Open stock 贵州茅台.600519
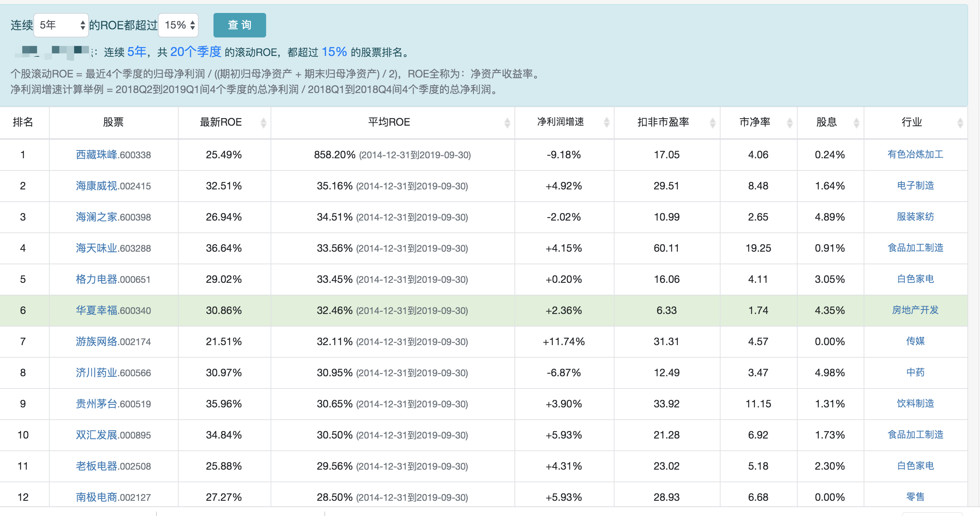The width and height of the screenshot is (980, 516). (113, 404)
